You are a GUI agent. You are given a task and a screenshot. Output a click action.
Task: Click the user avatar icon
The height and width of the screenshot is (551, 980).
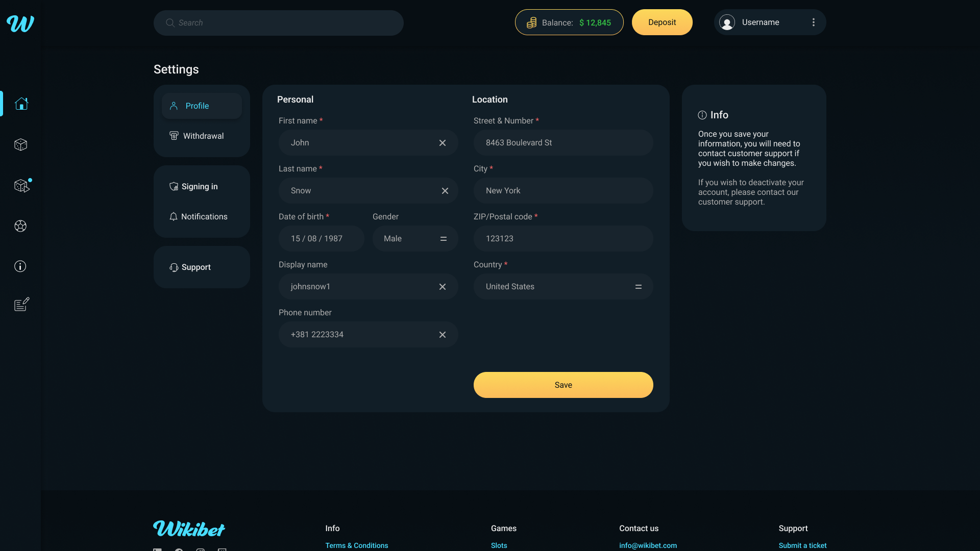727,22
